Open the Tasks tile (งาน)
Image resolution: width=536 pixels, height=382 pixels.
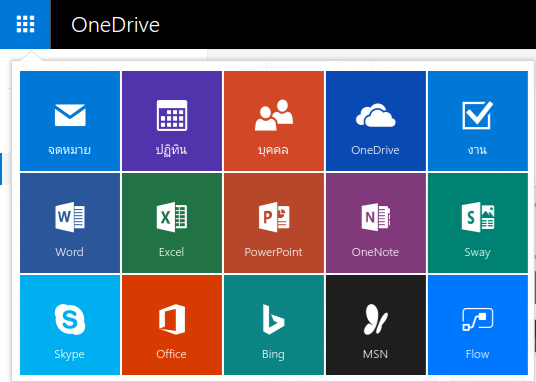(478, 121)
